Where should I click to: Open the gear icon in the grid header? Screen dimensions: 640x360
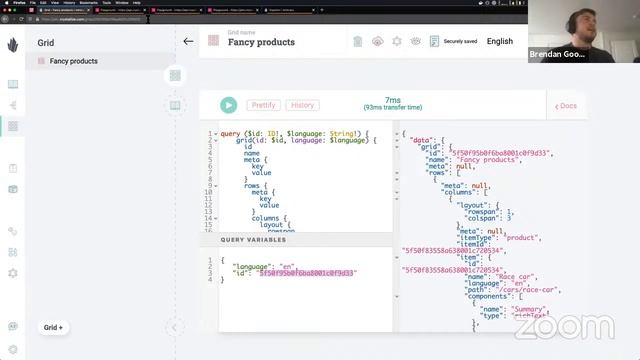pyautogui.click(x=397, y=41)
